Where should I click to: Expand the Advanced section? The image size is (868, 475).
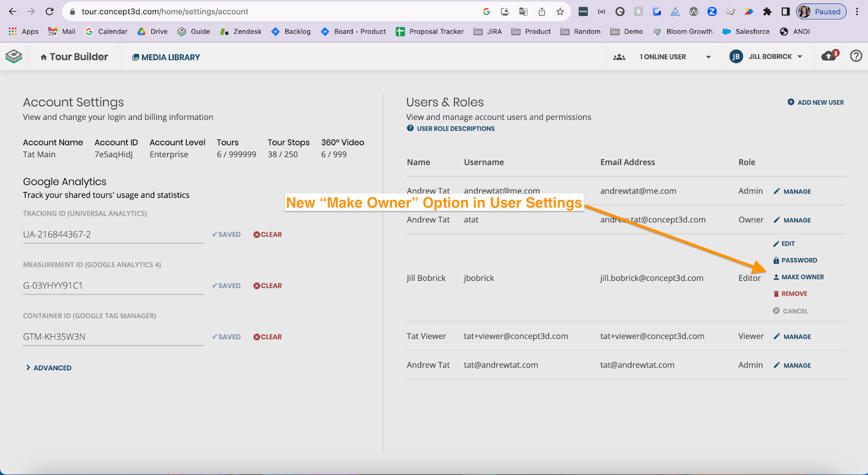(48, 368)
